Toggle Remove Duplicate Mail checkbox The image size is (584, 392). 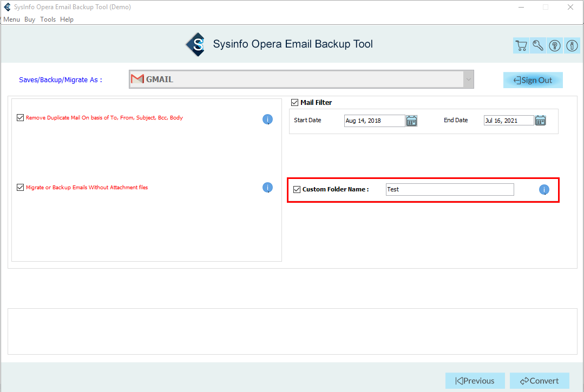click(x=21, y=117)
